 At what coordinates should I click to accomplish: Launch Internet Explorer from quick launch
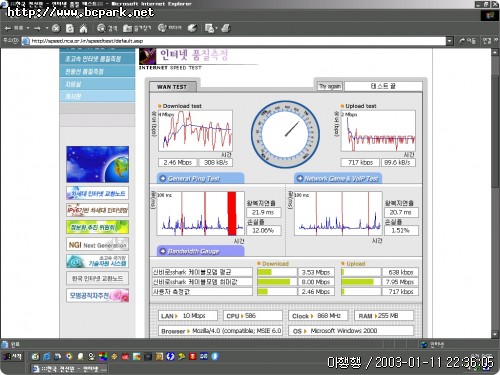(x=47, y=357)
